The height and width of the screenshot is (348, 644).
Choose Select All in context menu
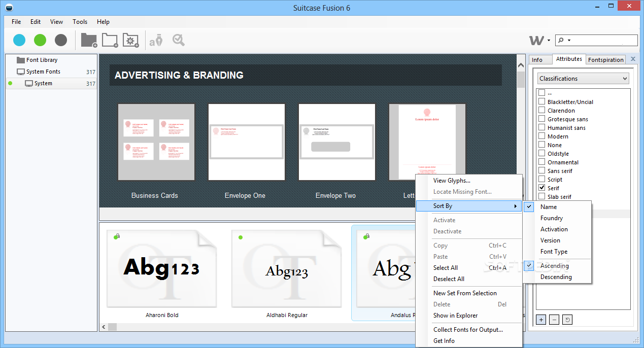[x=469, y=268]
